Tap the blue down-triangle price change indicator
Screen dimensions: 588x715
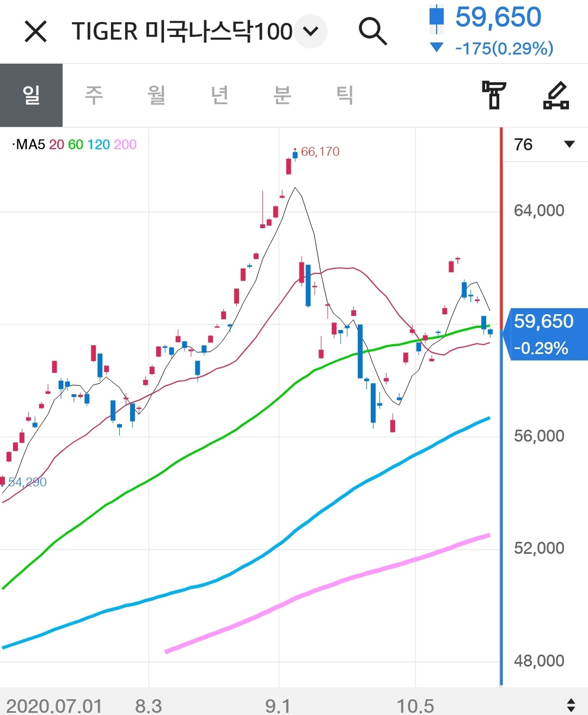[437, 48]
